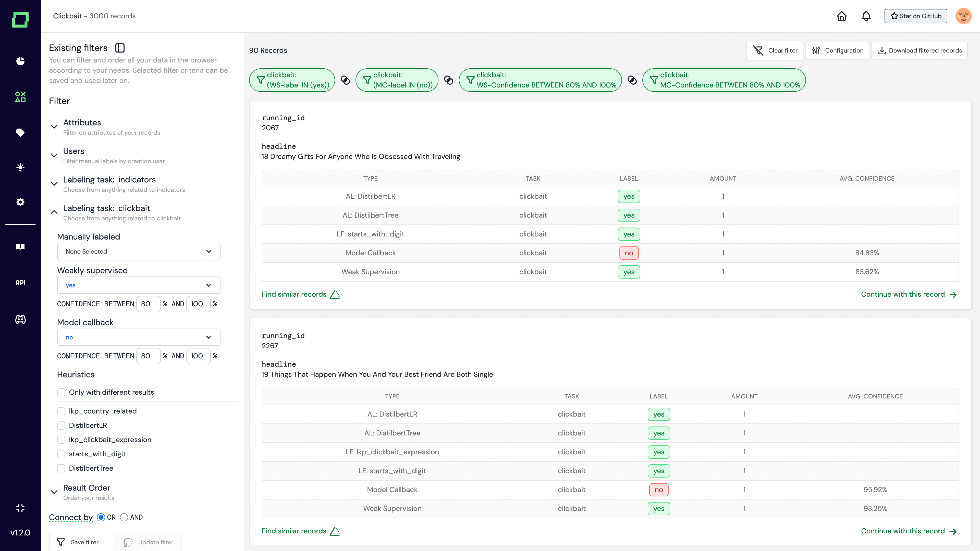Viewport: 980px width, 551px height.
Task: Click the documentation book icon in sidebar
Action: coord(20,247)
